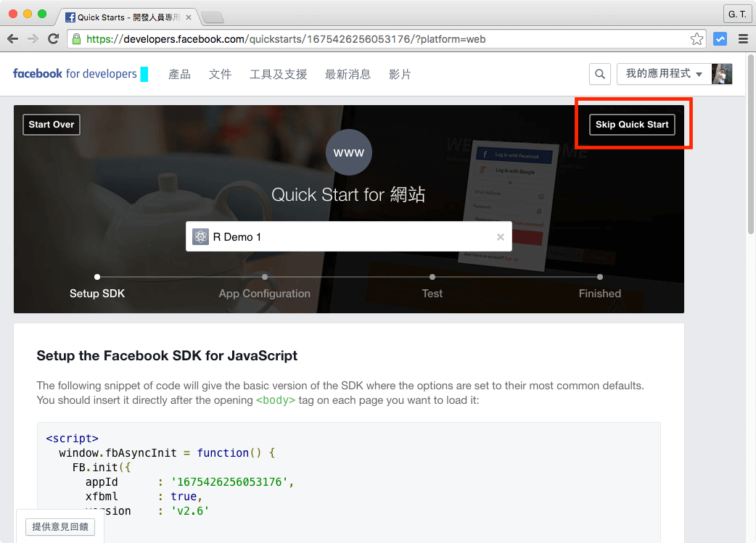Open Chrome hamburger menu
This screenshot has width=756, height=543.
coord(743,39)
